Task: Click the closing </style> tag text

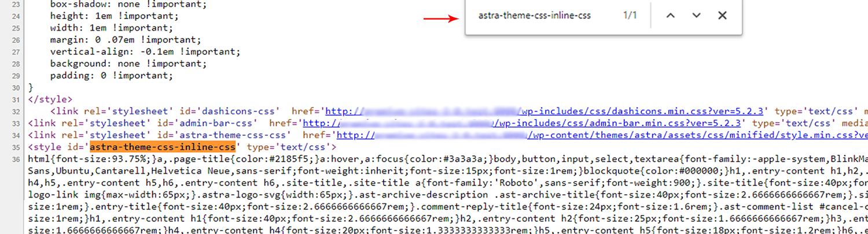Action: (x=50, y=99)
